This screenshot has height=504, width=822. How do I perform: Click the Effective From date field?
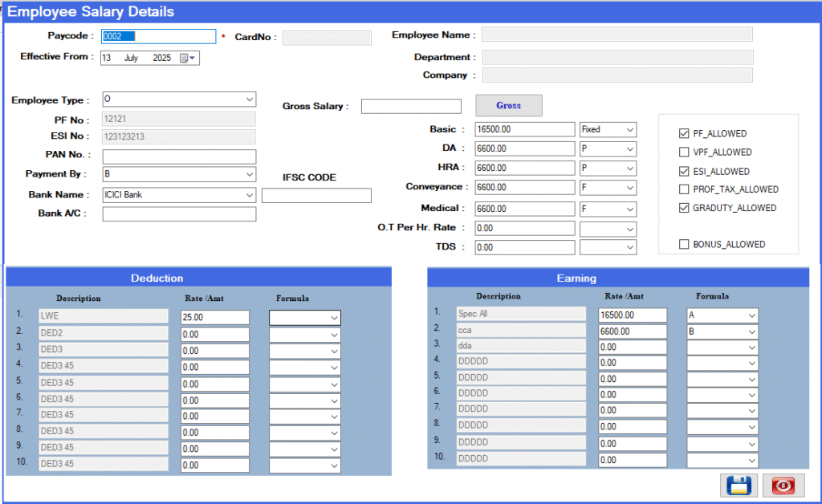coord(150,58)
